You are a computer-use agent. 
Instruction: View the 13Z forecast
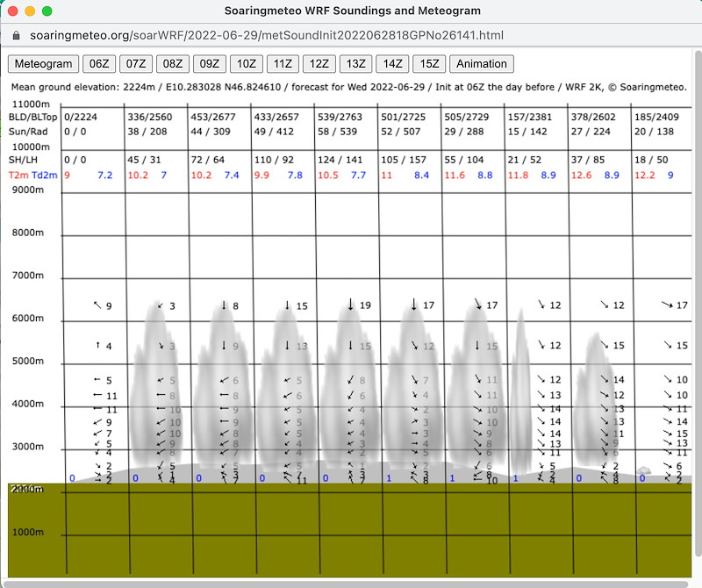(x=354, y=64)
